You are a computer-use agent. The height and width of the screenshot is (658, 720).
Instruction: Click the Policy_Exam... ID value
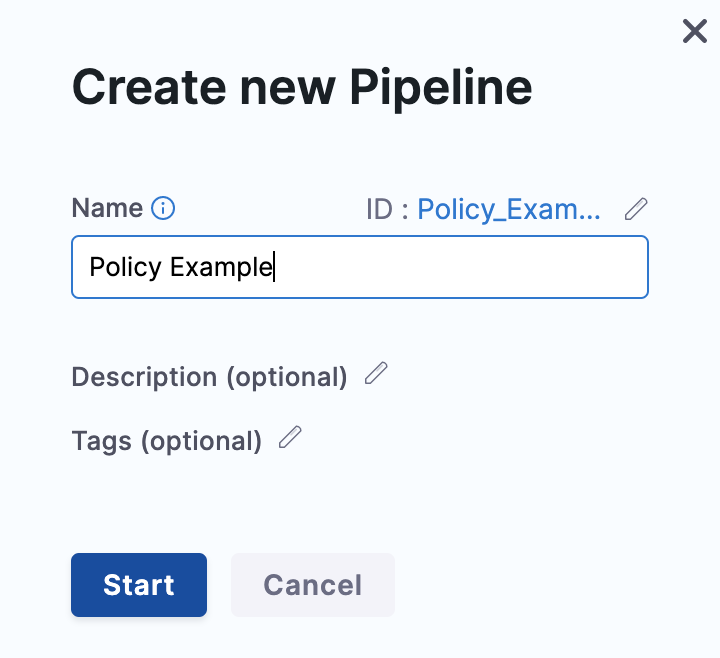[x=509, y=209]
